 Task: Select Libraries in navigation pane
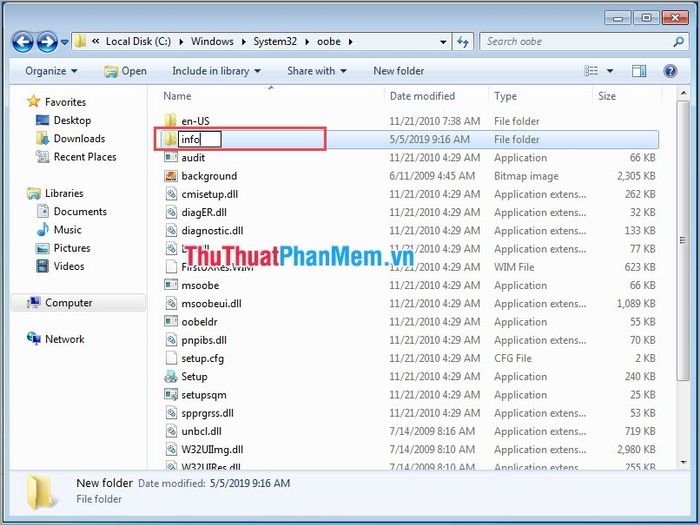pyautogui.click(x=64, y=193)
